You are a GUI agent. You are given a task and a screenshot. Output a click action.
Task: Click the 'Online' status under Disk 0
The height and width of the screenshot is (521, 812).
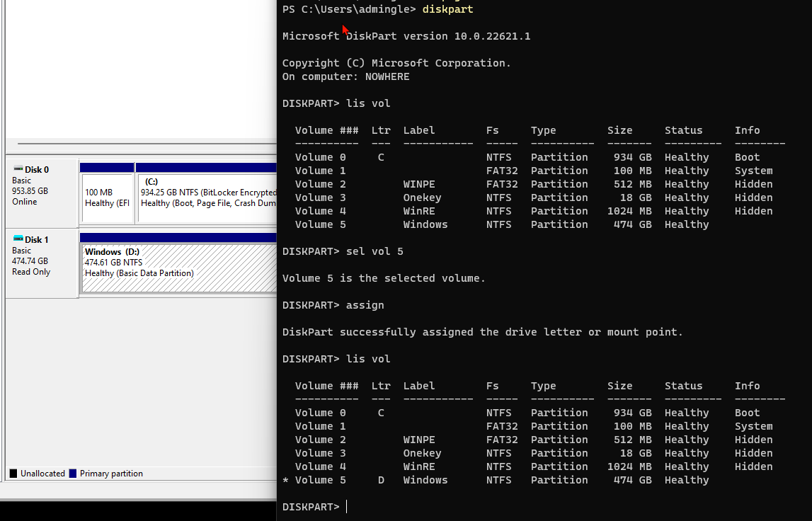click(24, 202)
